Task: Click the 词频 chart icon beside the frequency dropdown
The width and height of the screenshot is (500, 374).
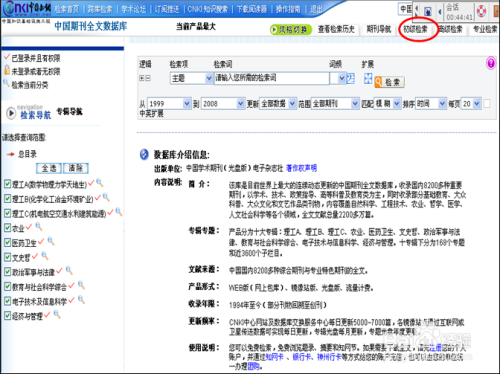Action: [350, 78]
